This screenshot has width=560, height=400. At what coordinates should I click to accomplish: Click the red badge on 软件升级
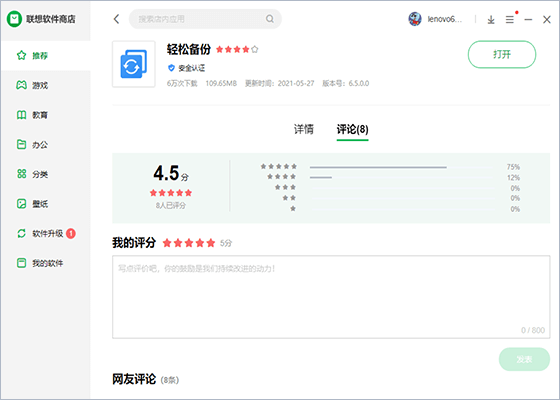coord(71,233)
